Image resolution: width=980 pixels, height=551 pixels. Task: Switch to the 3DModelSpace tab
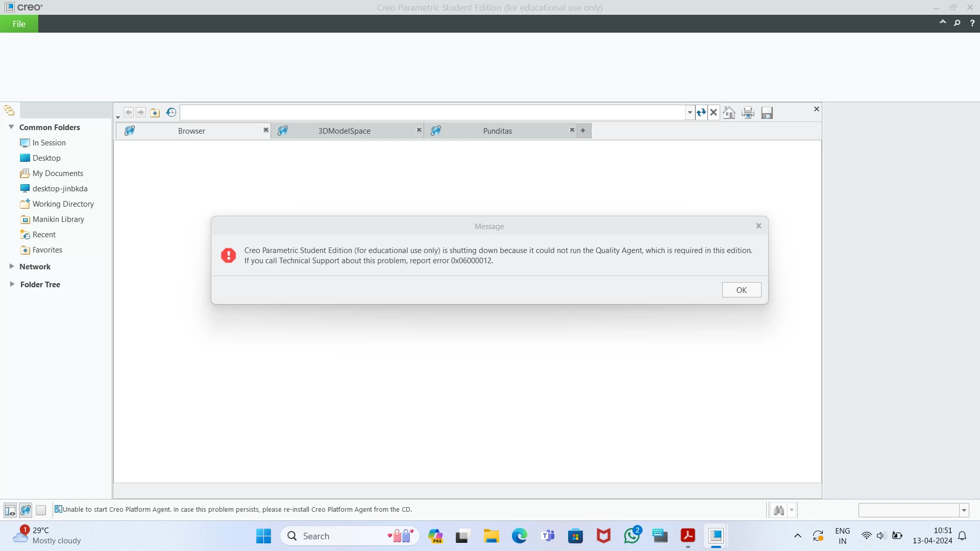tap(344, 131)
